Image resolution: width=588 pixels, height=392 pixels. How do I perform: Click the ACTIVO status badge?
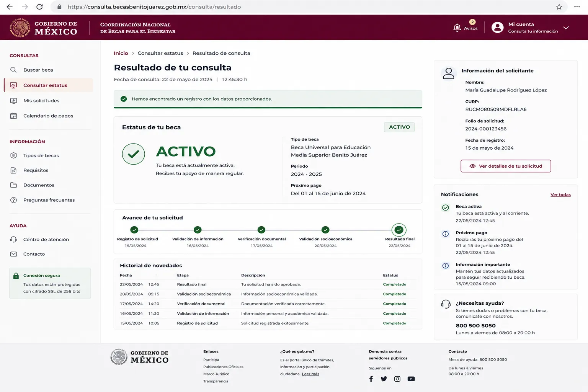coord(399,127)
